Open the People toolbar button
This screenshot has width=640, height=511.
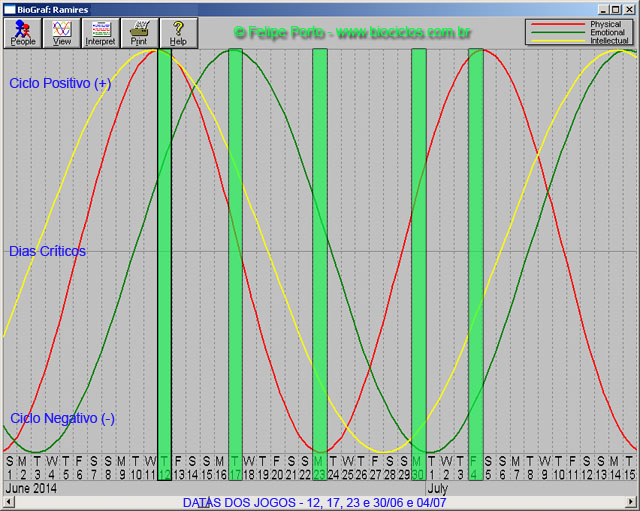pos(23,33)
